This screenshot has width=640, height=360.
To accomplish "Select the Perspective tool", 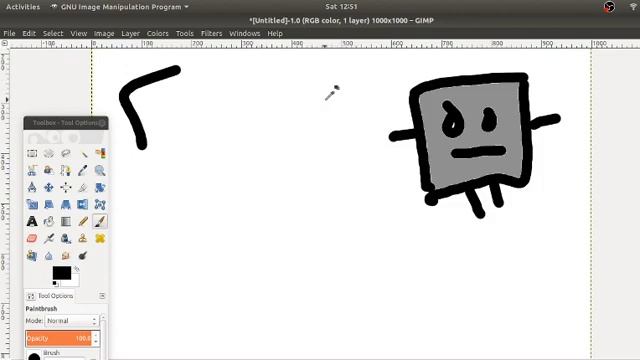I will [x=66, y=204].
